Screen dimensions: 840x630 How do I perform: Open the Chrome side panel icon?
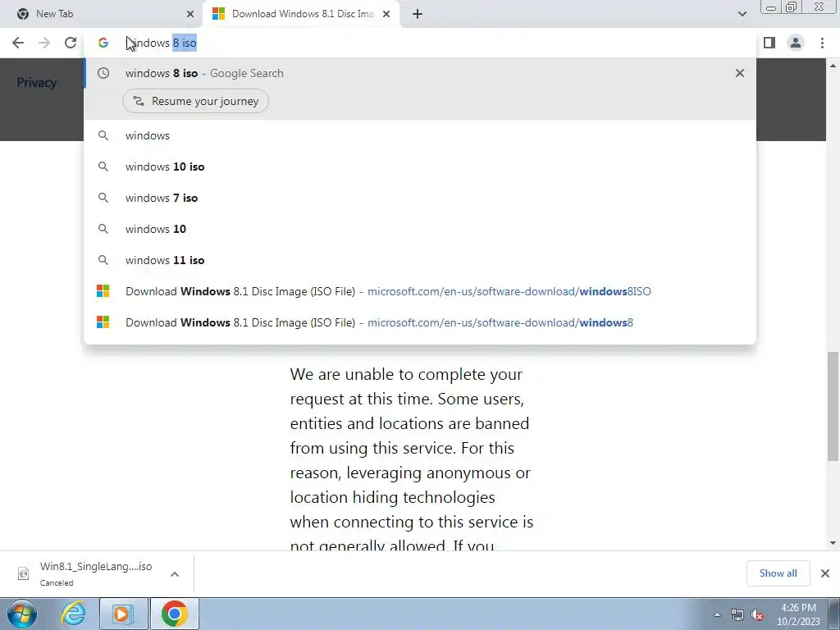tap(769, 43)
